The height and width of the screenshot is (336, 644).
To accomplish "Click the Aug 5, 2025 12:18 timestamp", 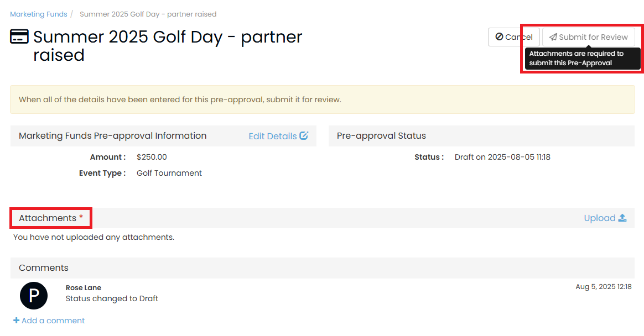I will click(604, 287).
